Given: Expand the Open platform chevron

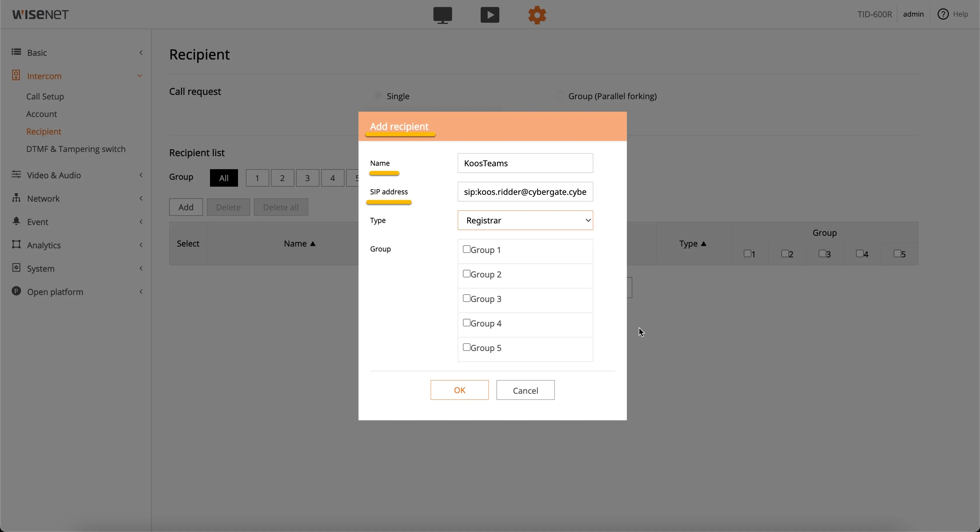Looking at the screenshot, I should pos(141,292).
